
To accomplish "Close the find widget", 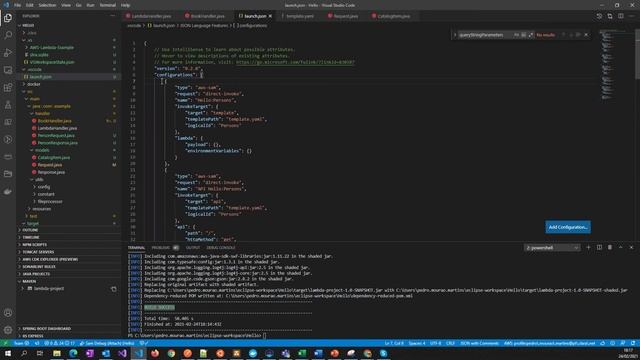I will point(586,35).
